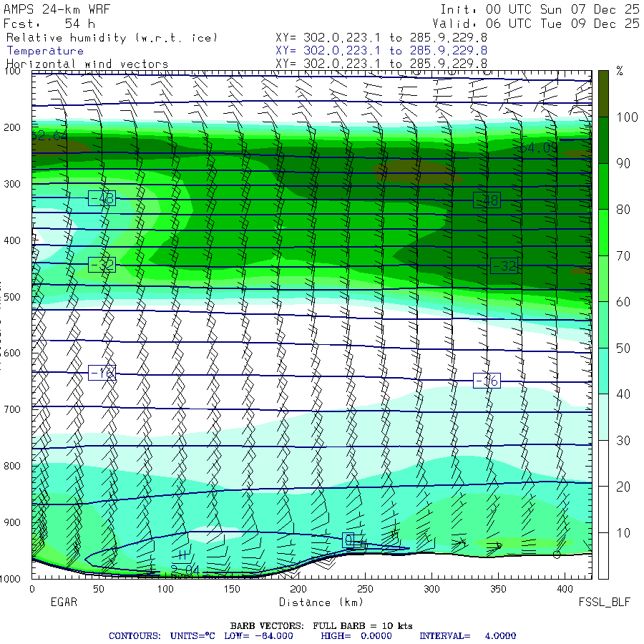Click the "Distance (km)" axis title
This screenshot has height=644, width=644.
pyautogui.click(x=321, y=602)
